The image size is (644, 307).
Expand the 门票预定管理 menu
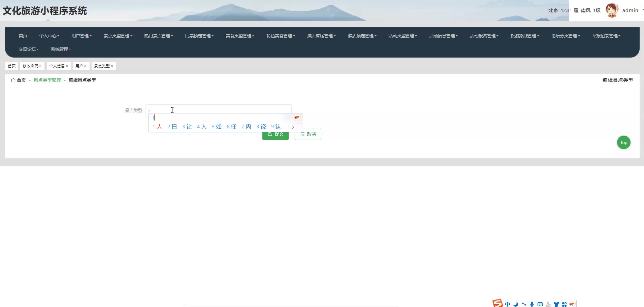[199, 36]
